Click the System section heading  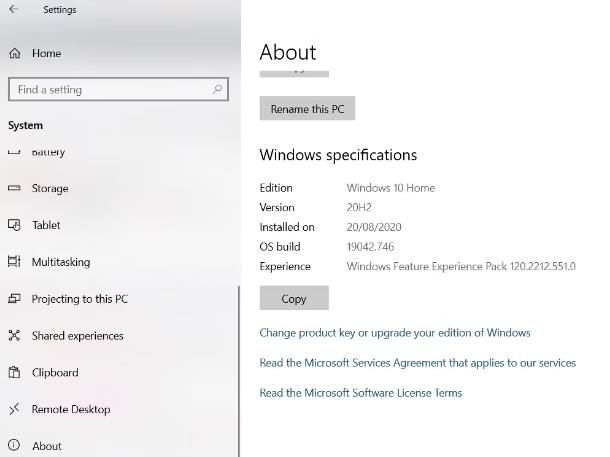pyautogui.click(x=25, y=125)
